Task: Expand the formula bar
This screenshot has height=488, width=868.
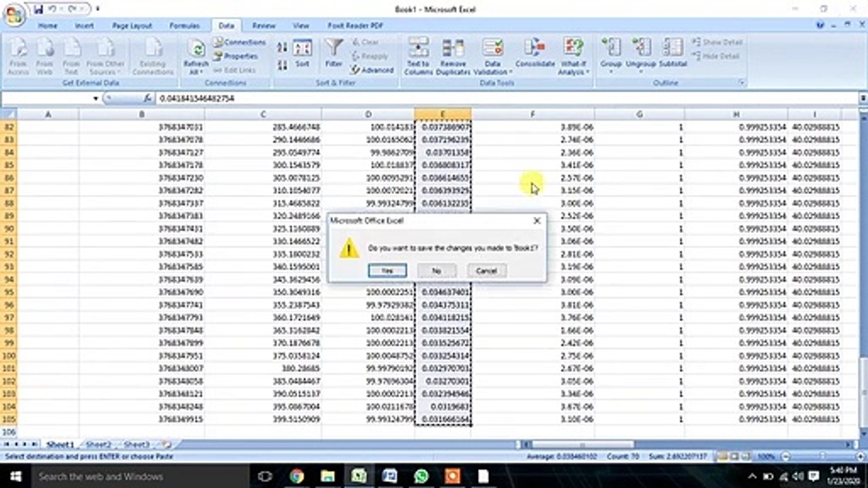Action: 863,98
